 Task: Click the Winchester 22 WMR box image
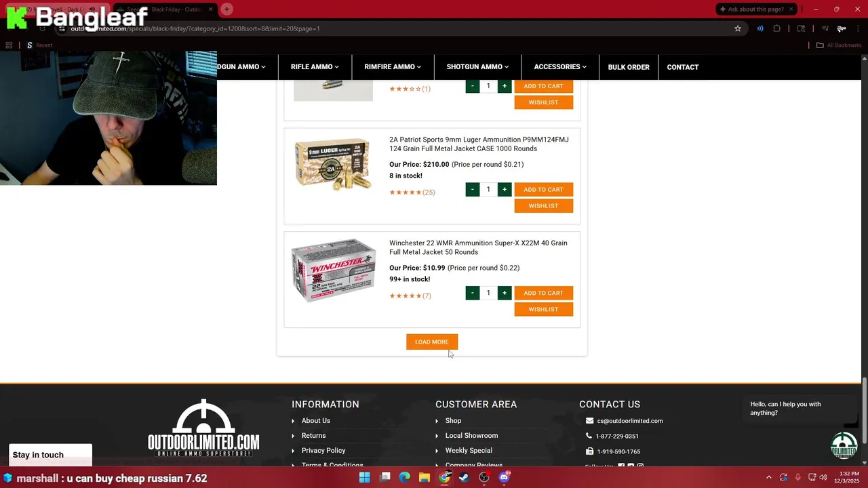(333, 270)
